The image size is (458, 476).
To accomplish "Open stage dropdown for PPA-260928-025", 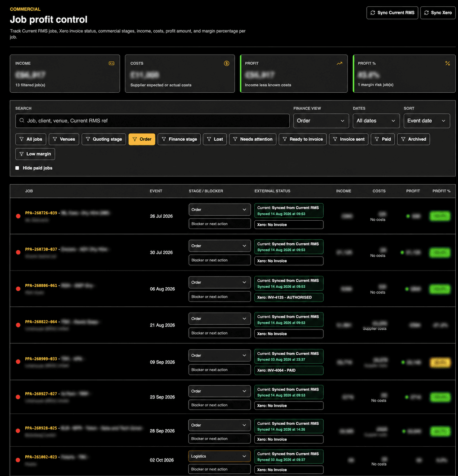I will pos(220,425).
